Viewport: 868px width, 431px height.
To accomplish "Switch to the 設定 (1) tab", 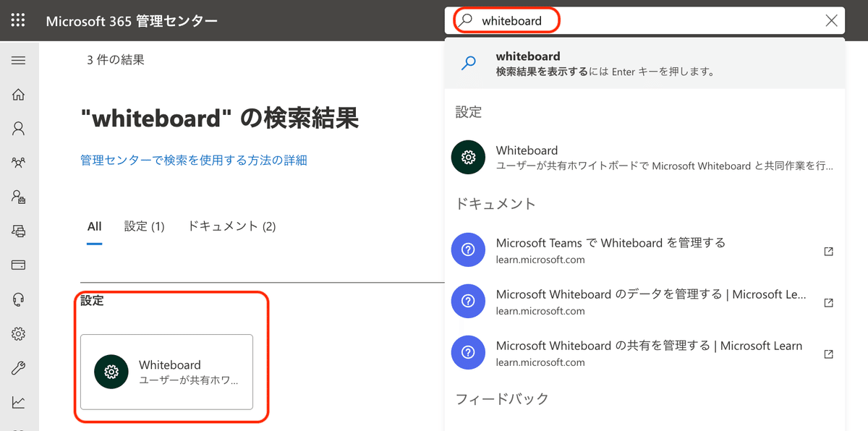I will (145, 226).
